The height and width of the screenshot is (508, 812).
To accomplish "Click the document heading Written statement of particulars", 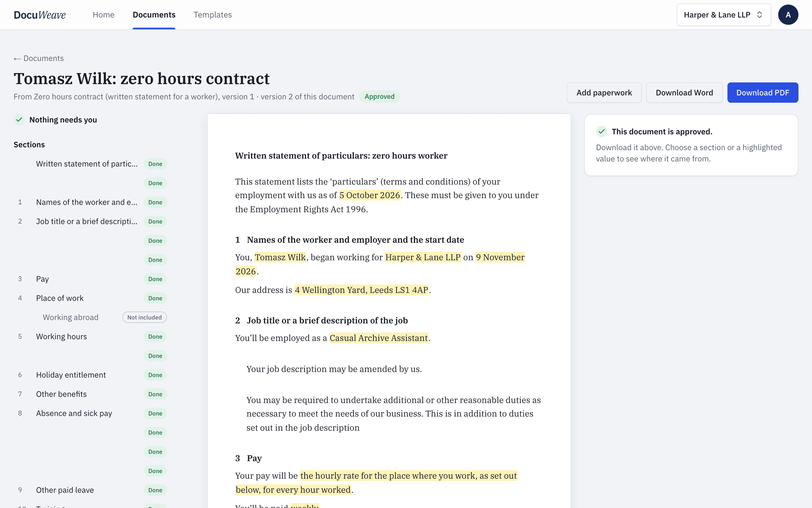I will [341, 156].
